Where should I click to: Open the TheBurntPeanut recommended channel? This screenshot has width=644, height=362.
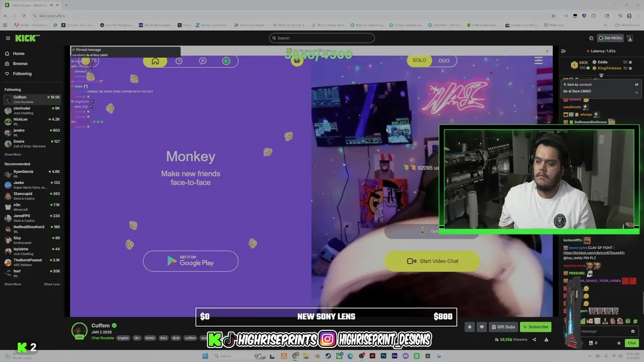(33, 262)
